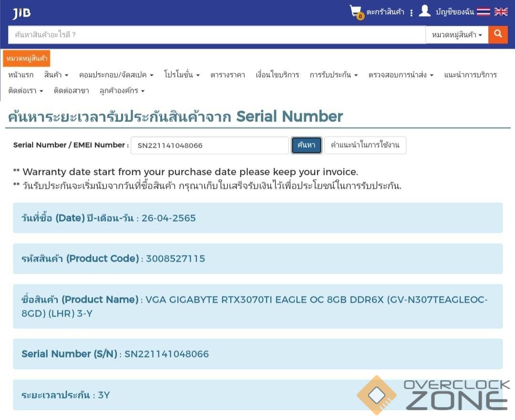Expand the หมวดหมู่สินค้า dropdown beside search
This screenshot has height=420, width=515.
457,34
